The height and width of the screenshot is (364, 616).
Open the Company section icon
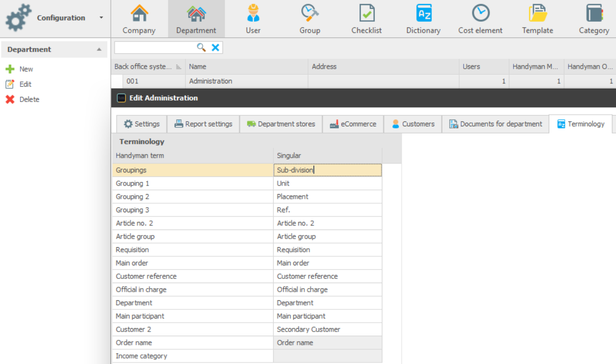click(139, 13)
